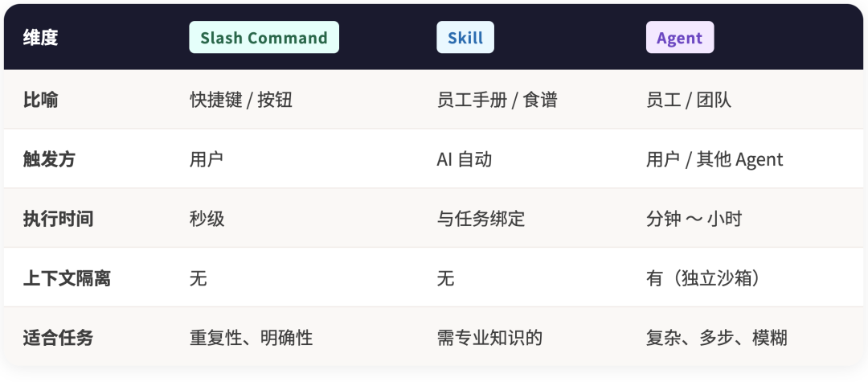Select the 比喻 row label
This screenshot has width=868, height=382.
[41, 100]
